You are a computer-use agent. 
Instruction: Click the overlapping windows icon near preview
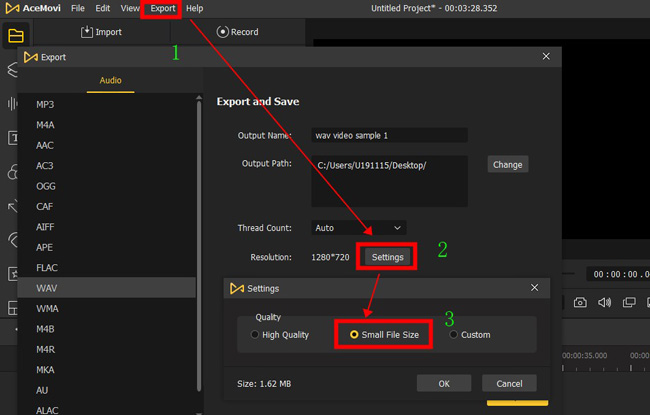coord(629,302)
